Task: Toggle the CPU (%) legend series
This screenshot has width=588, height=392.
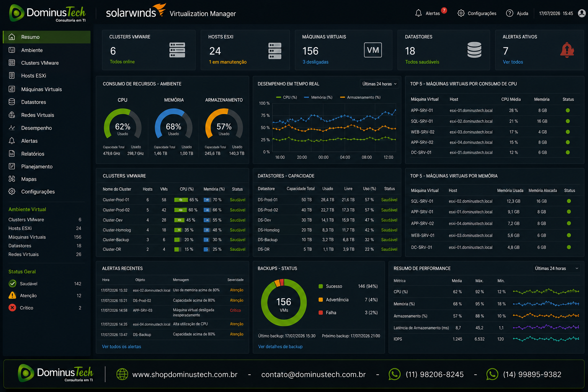Action: (x=286, y=97)
